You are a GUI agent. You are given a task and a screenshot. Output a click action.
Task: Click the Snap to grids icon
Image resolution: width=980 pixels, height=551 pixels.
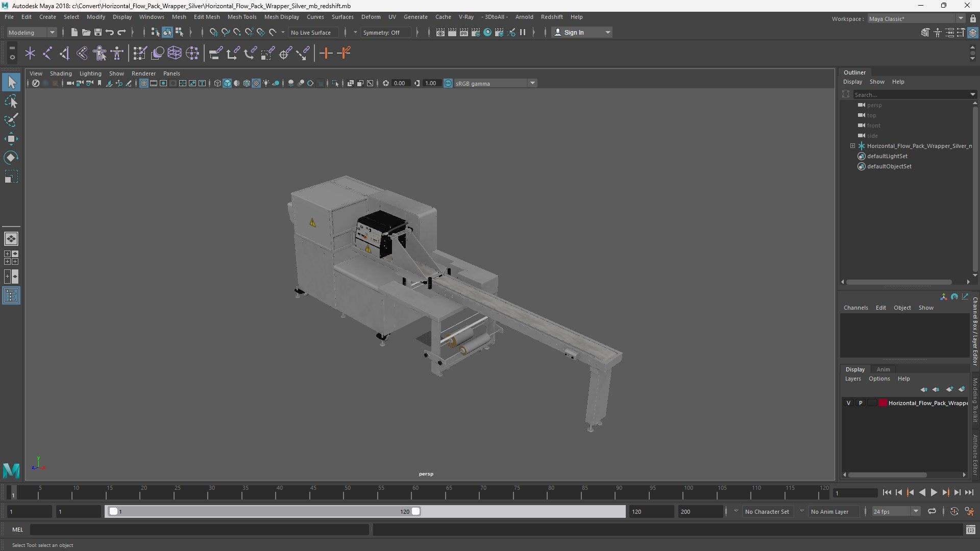(213, 32)
